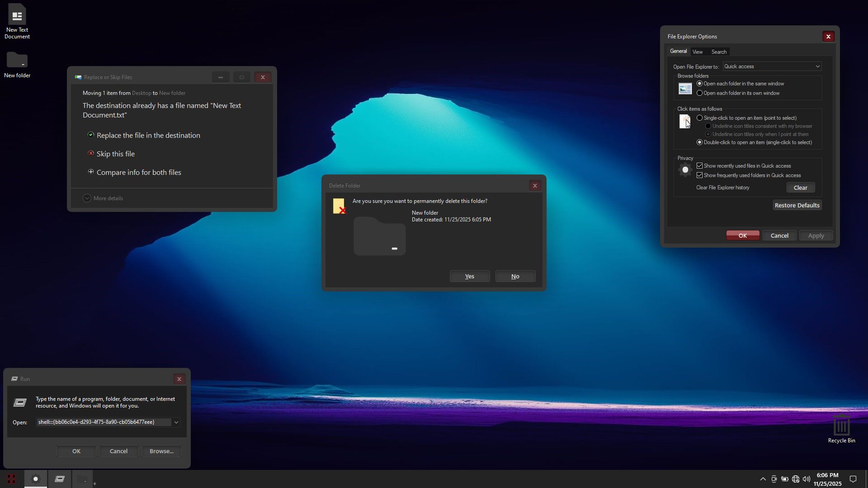The image size is (868, 488).
Task: Click the Start menu icon in taskbar
Action: click(12, 479)
